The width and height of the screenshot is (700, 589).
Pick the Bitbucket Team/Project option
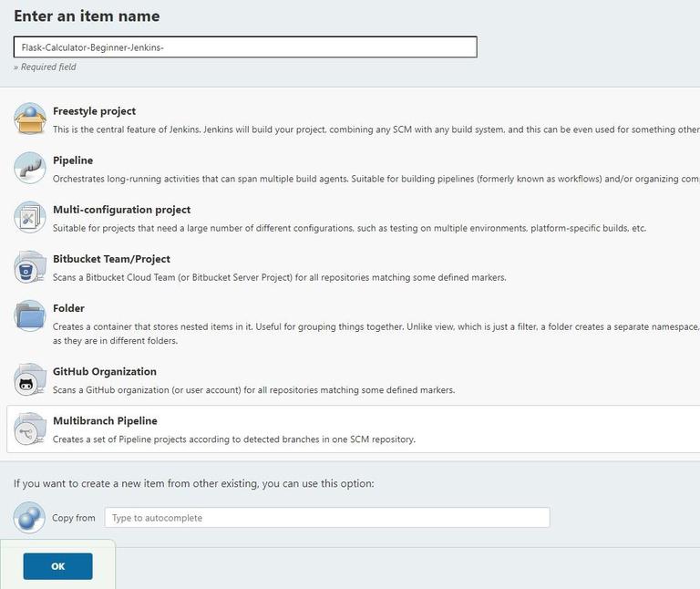111,259
